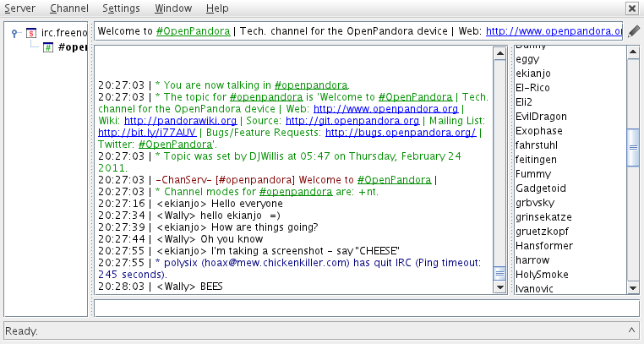Collapse the irc.freenode server tree node
Screen dimensions: 644x344
15,32
